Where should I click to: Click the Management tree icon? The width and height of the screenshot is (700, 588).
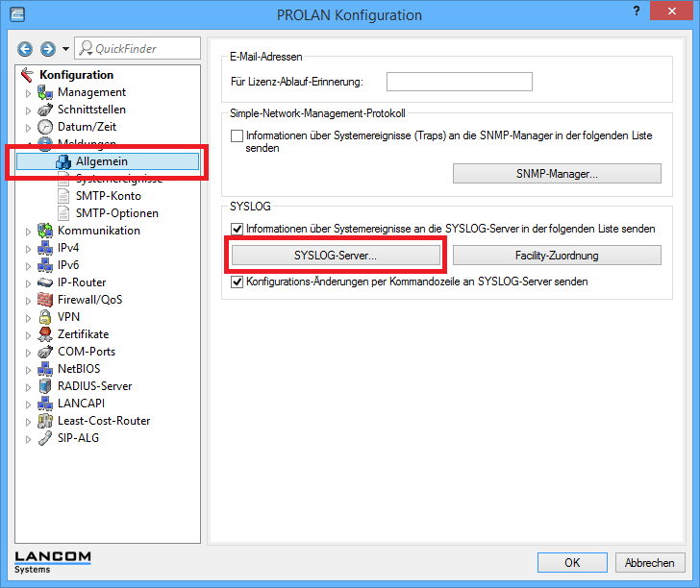point(45,92)
